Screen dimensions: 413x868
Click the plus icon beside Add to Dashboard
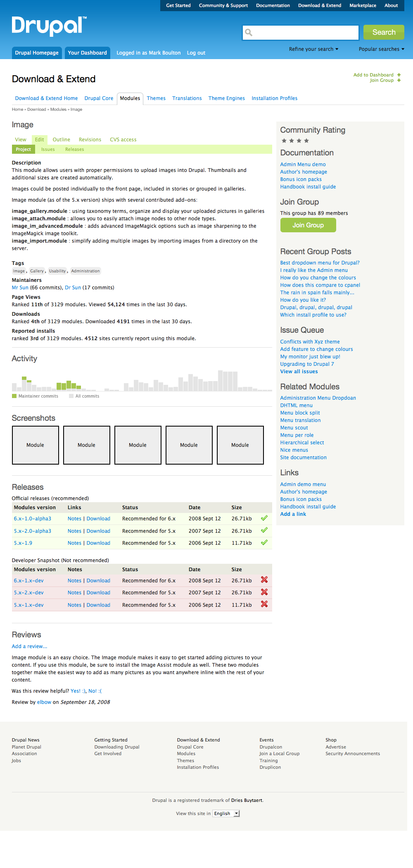tap(399, 75)
